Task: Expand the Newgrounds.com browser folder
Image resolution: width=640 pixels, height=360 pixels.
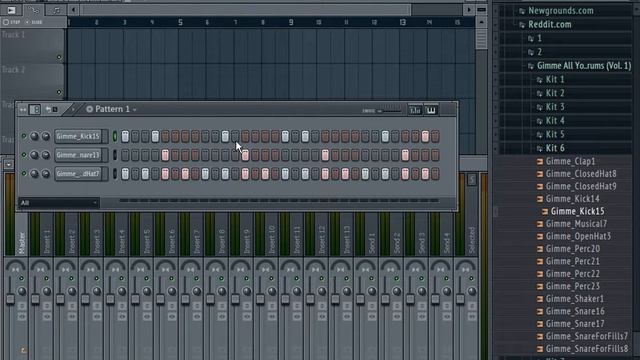Action: click(560, 11)
